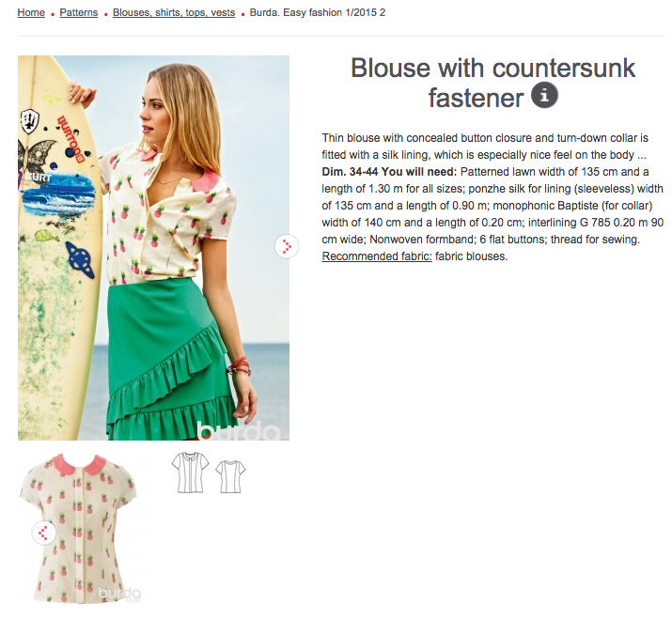
Task: Show previous thumbnail with left arrow
Action: coord(44,533)
